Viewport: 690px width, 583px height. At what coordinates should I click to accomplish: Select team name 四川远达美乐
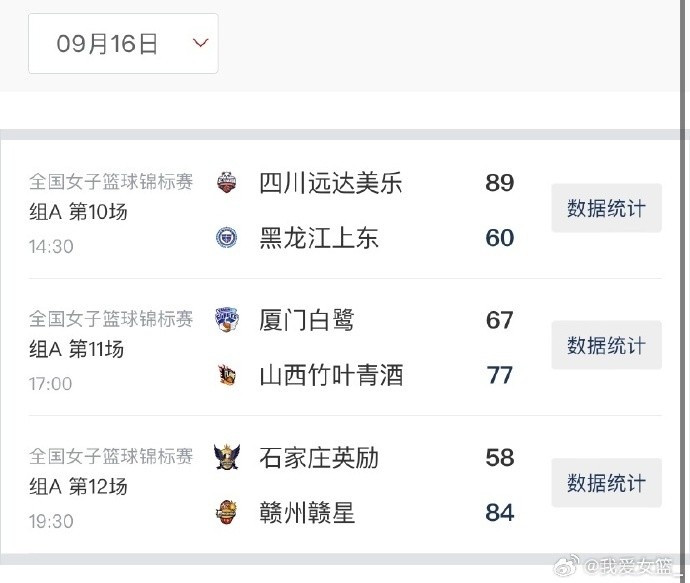pos(331,183)
